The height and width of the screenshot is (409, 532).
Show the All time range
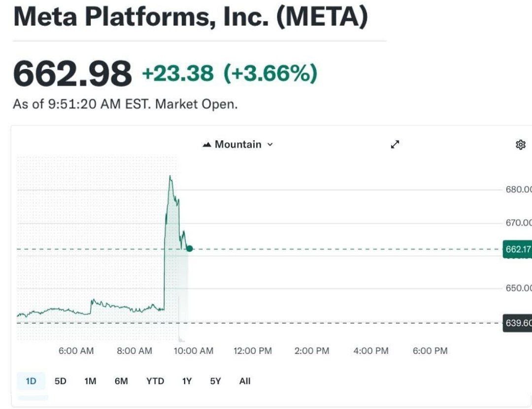(245, 381)
